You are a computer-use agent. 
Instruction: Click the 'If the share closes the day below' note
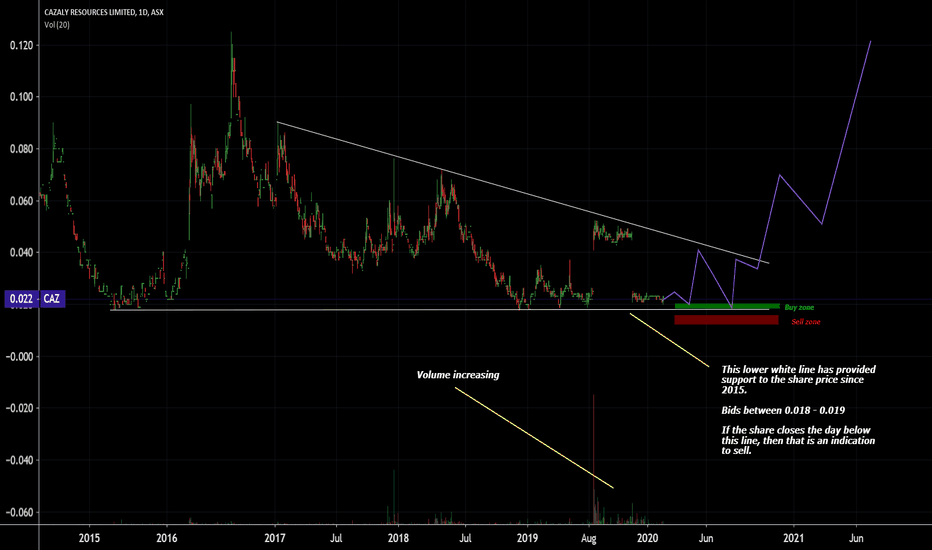pyautogui.click(x=798, y=440)
